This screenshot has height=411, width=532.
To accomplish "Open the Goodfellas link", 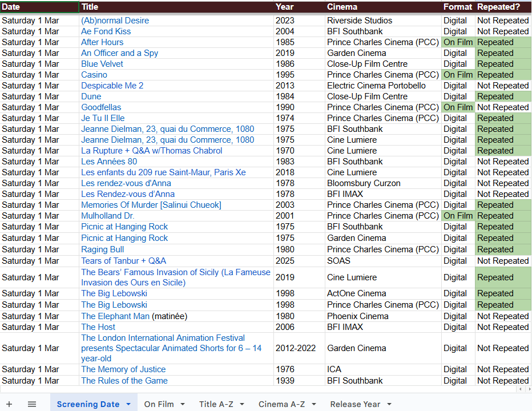I will (101, 107).
